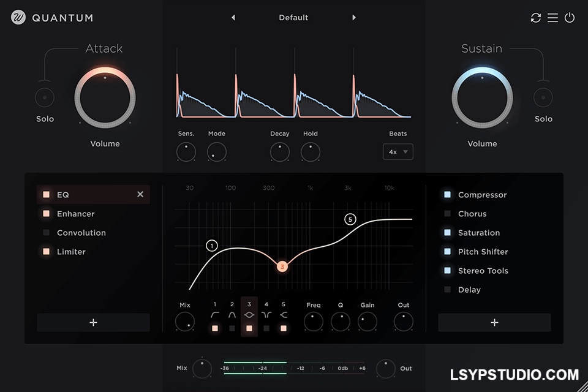The height and width of the screenshot is (392, 588).
Task: Toggle Sustain Solo button
Action: point(543,97)
